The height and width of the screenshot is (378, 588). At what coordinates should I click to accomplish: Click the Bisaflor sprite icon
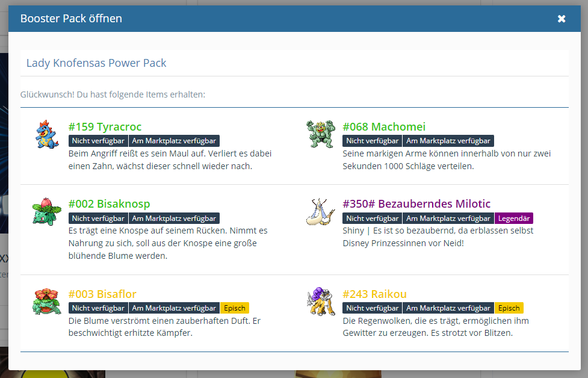click(x=46, y=302)
